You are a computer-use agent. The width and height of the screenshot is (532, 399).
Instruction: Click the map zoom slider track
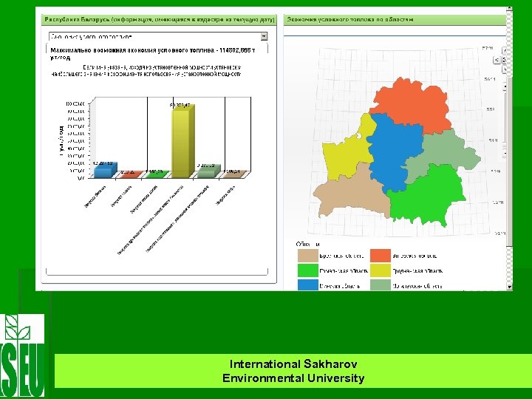[505, 119]
